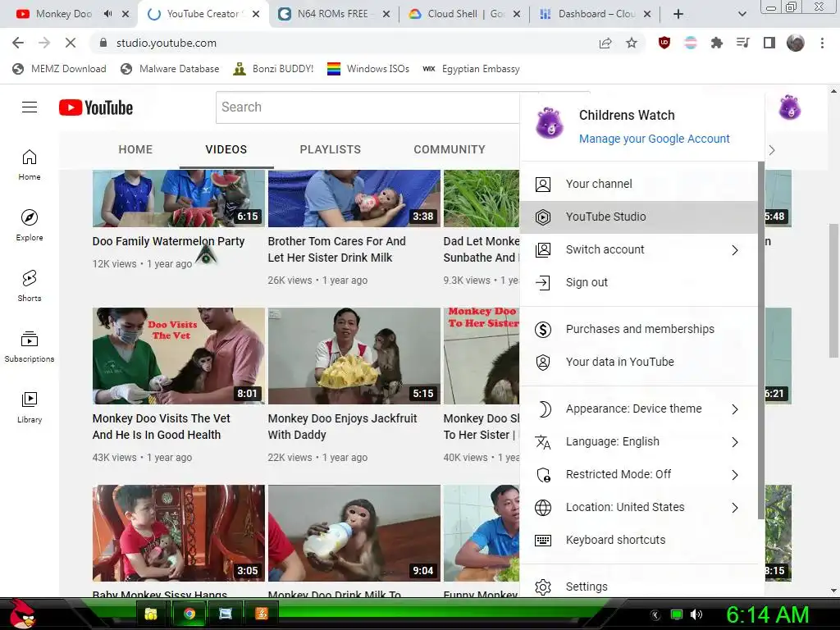Switch to the HOME channel tab
This screenshot has height=630, width=840.
(135, 149)
